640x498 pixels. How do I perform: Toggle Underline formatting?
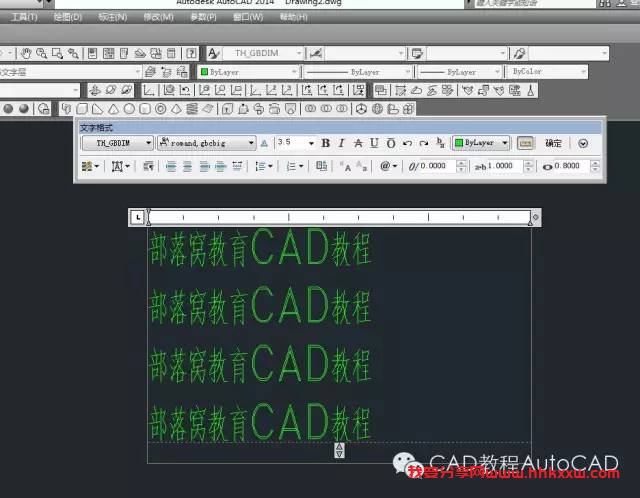pyautogui.click(x=374, y=143)
